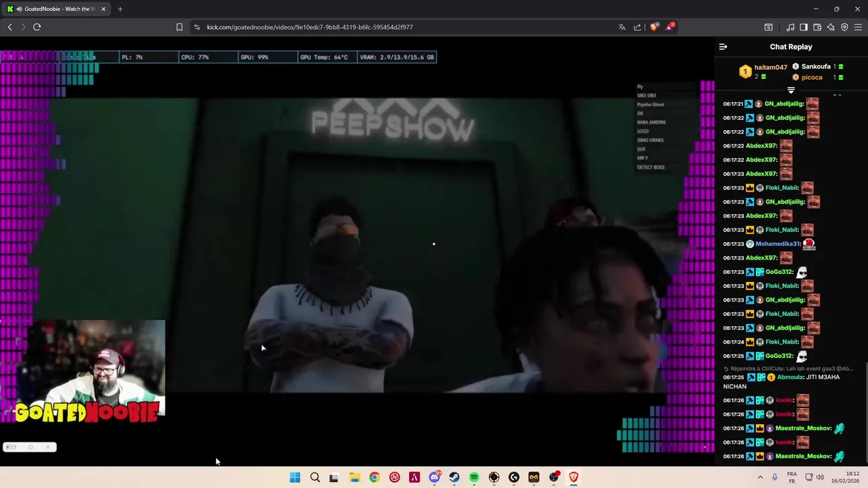The width and height of the screenshot is (868, 488).
Task: Open volume control in system tray
Action: pyautogui.click(x=820, y=477)
